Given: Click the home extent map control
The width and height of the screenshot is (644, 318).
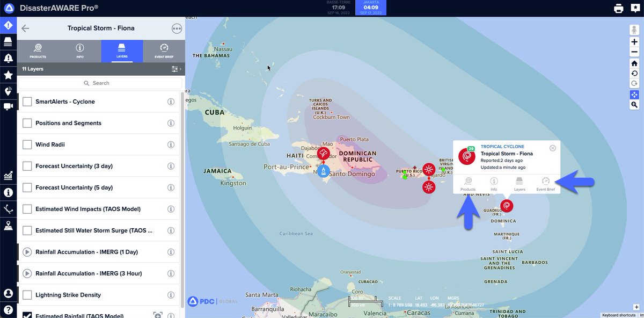Looking at the screenshot, I should pyautogui.click(x=634, y=63).
